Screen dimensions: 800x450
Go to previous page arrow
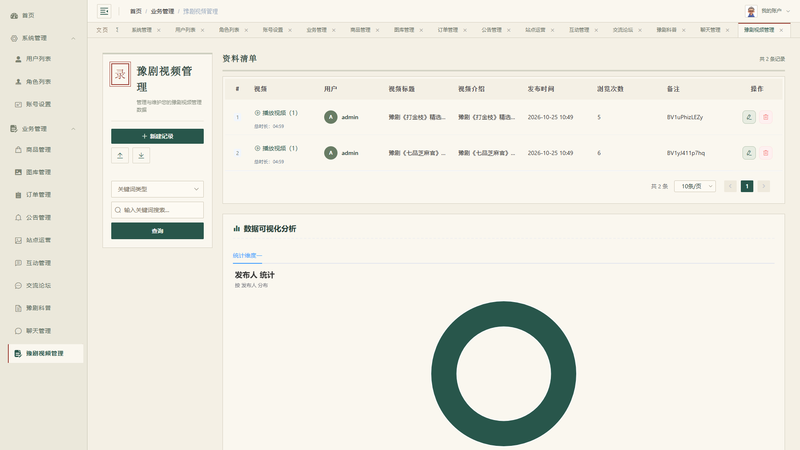(730, 186)
